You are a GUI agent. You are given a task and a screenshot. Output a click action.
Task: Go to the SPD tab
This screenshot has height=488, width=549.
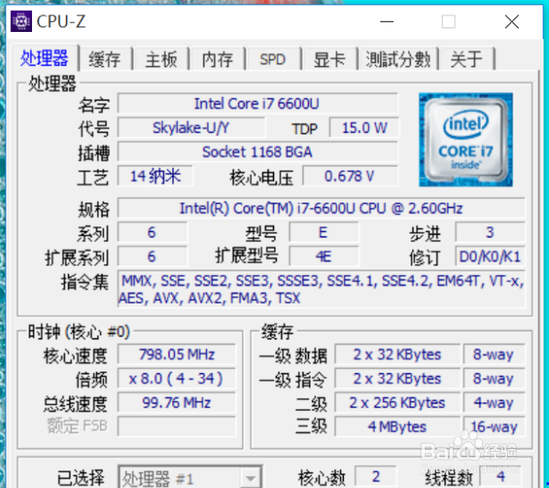[x=273, y=59]
